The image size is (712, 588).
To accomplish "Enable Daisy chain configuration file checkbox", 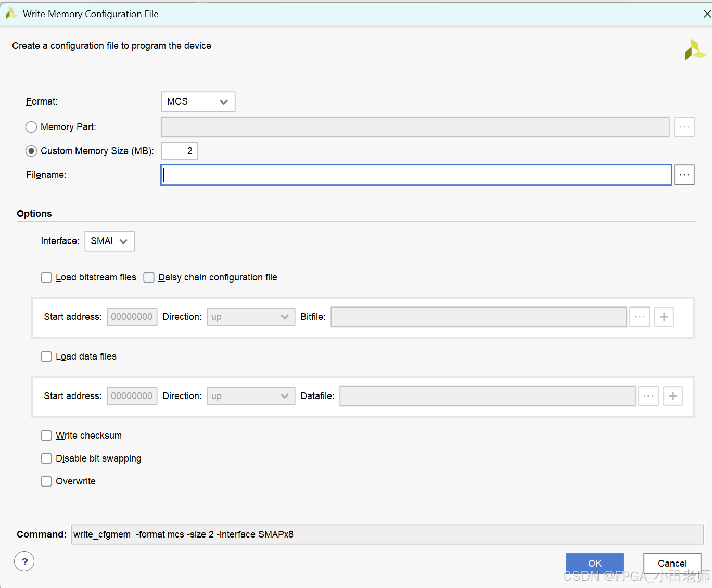I will [149, 277].
